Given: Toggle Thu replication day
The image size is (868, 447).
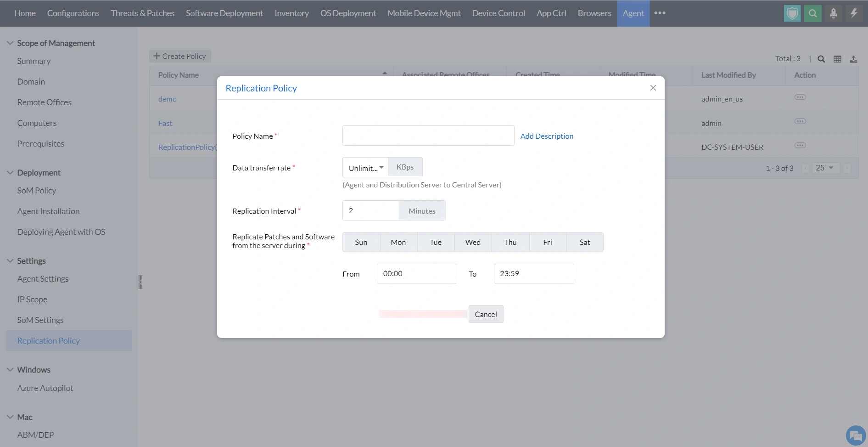Looking at the screenshot, I should click(x=510, y=242).
